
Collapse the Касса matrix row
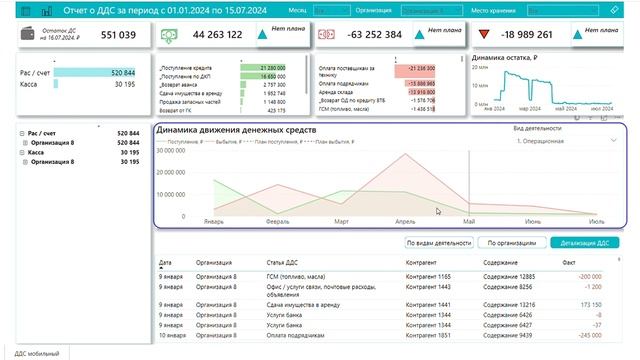(22, 152)
